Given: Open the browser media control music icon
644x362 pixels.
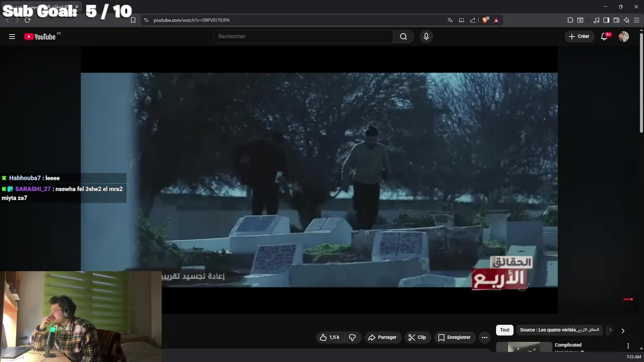Looking at the screenshot, I should [x=596, y=20].
